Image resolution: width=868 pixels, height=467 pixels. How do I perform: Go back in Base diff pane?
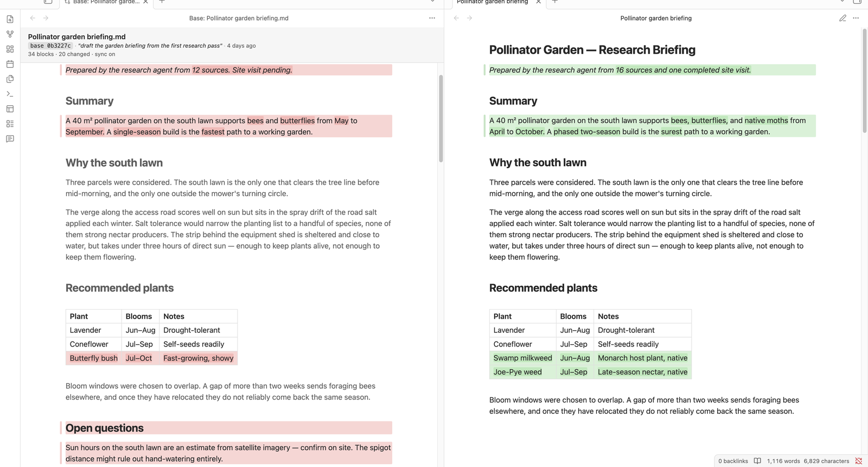click(33, 18)
